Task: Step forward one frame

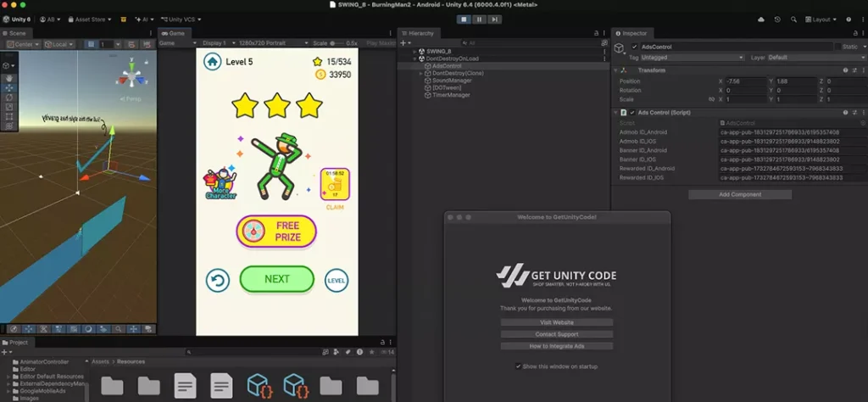Action: pyautogui.click(x=494, y=20)
